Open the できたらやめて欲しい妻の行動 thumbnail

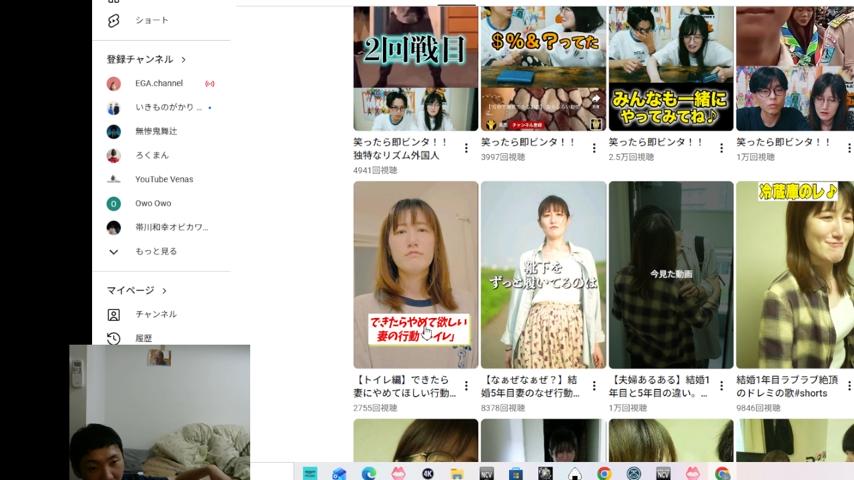(416, 275)
